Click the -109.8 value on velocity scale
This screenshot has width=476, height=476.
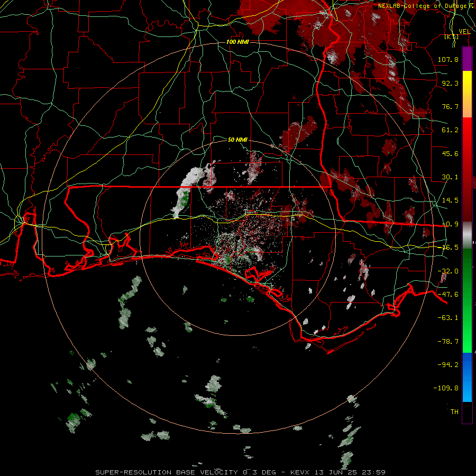pyautogui.click(x=446, y=388)
